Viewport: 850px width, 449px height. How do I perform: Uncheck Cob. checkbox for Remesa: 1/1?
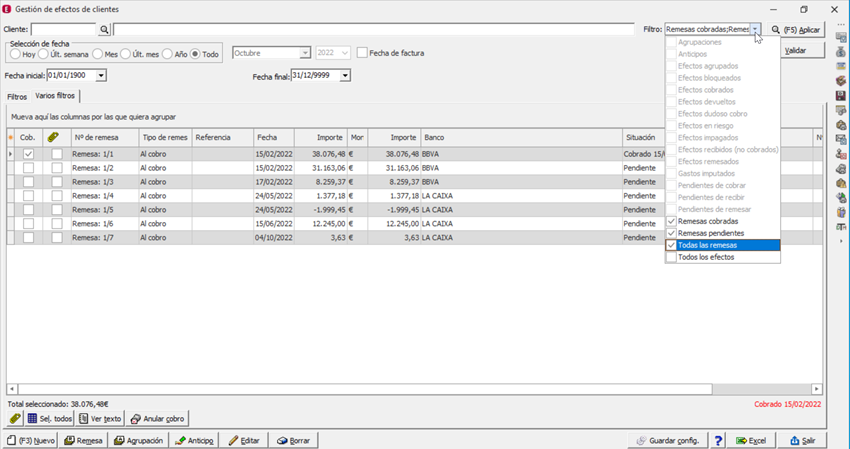point(28,154)
